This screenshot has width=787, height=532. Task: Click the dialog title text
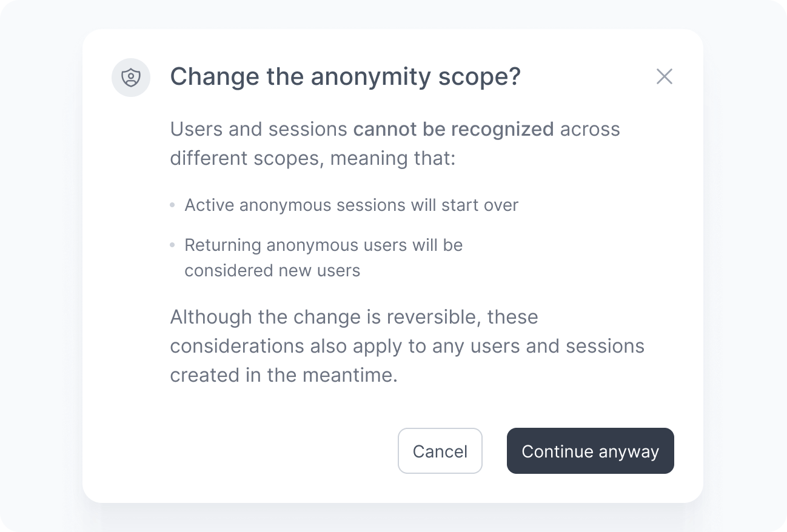pos(345,76)
